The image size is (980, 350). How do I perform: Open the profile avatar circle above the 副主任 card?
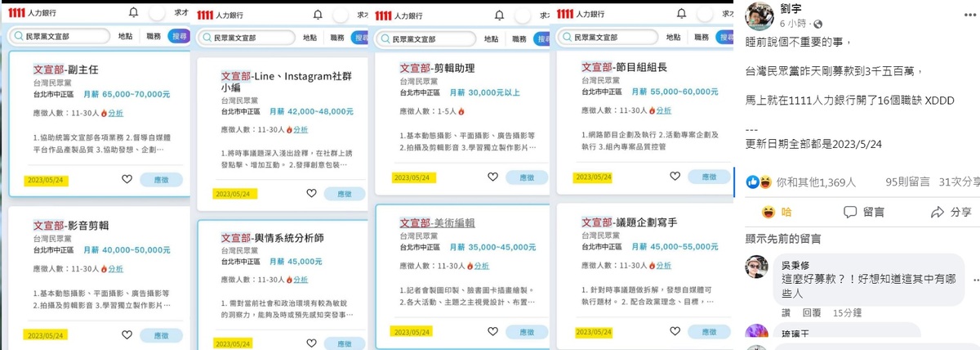[x=157, y=13]
